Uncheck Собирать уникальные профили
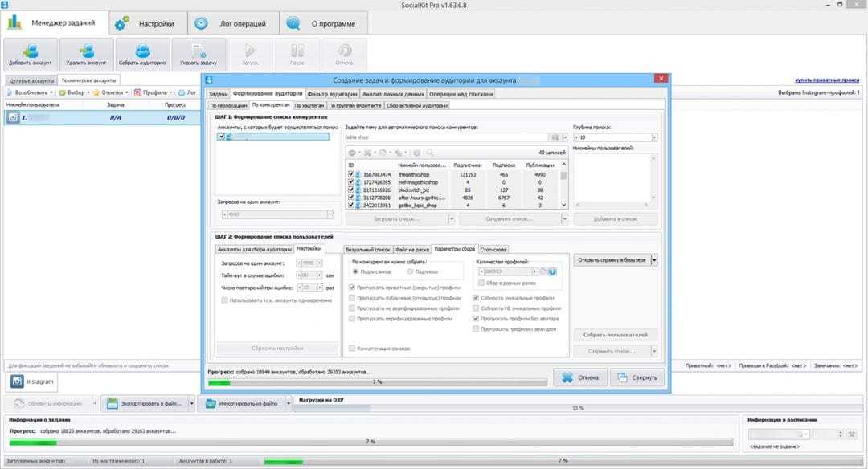Screen dimensions: 868x469 (x=476, y=297)
